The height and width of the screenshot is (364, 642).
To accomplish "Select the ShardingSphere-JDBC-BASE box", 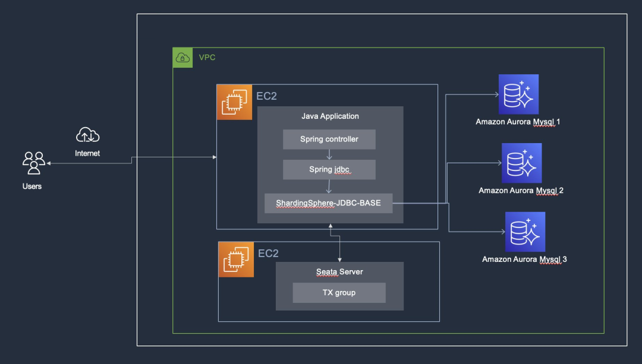I will tap(328, 203).
